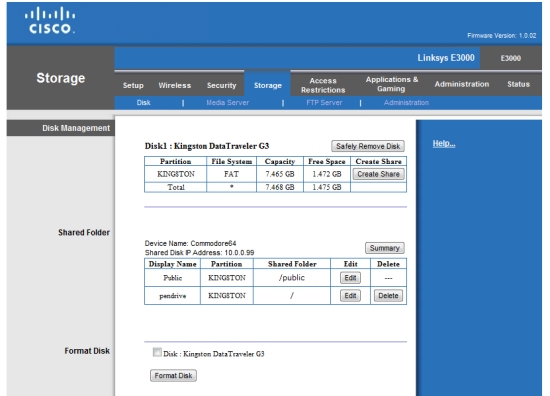Click the Shared Folder section label
The image size is (550, 396).
[x=84, y=232]
